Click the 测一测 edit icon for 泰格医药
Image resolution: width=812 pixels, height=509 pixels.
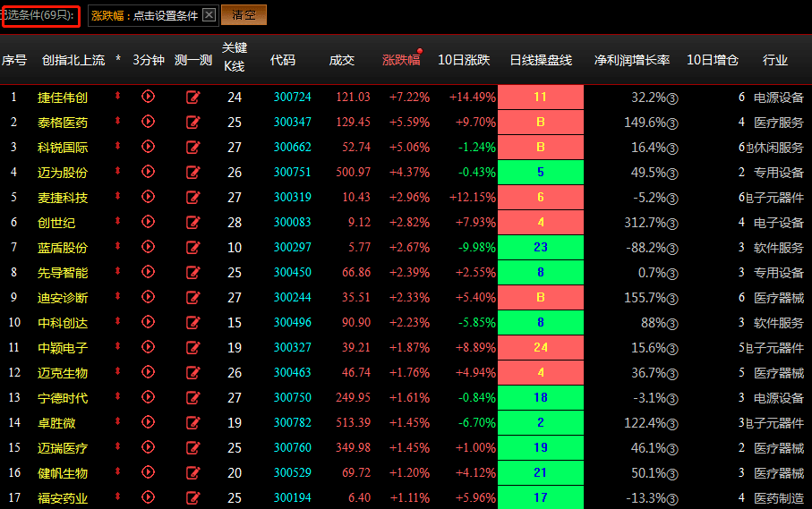(193, 122)
